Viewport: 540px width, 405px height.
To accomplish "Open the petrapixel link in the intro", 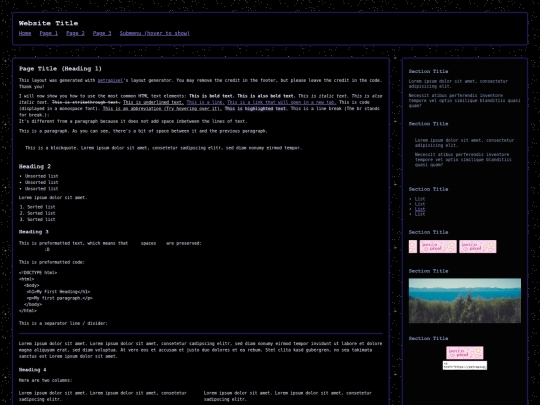I will 110,81.
